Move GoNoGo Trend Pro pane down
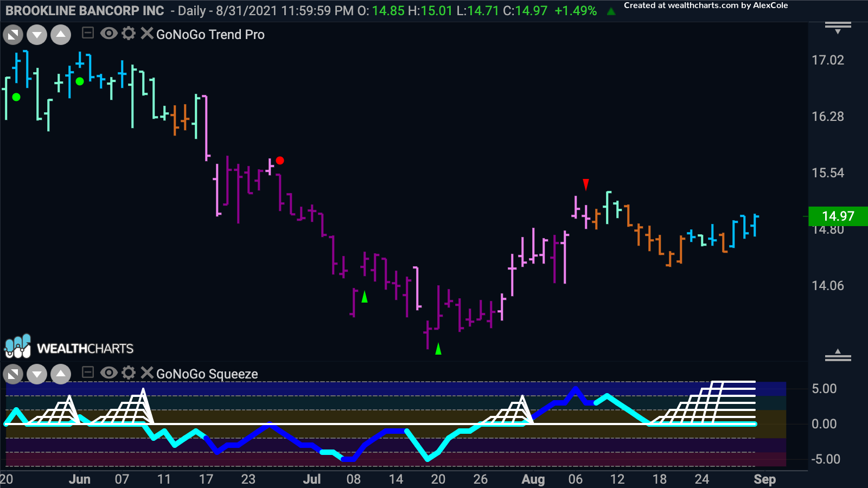This screenshot has width=868, height=488. tap(37, 35)
